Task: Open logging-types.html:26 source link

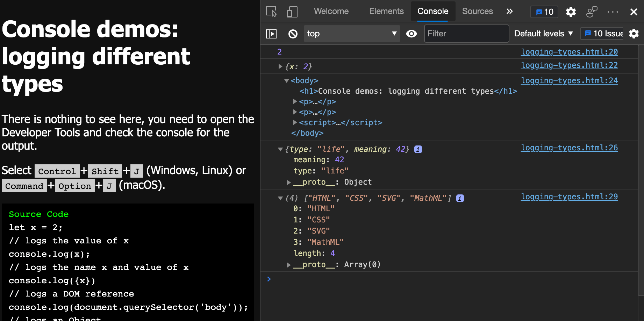Action: [x=569, y=148]
